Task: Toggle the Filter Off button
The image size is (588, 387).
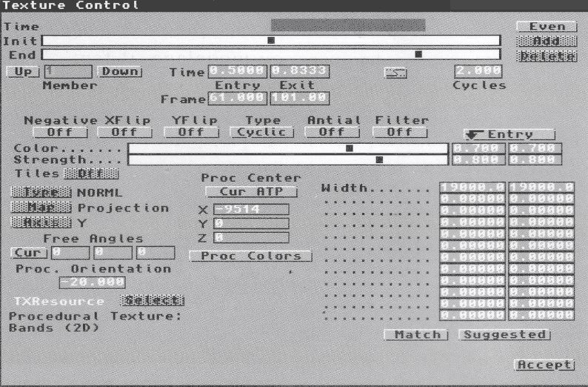Action: pyautogui.click(x=400, y=132)
